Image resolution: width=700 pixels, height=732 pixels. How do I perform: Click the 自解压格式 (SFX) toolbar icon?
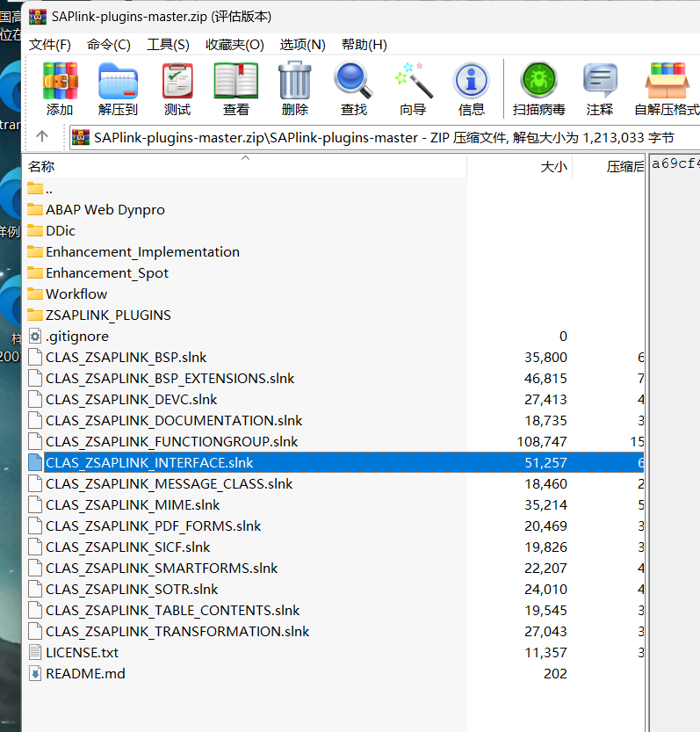(x=668, y=81)
